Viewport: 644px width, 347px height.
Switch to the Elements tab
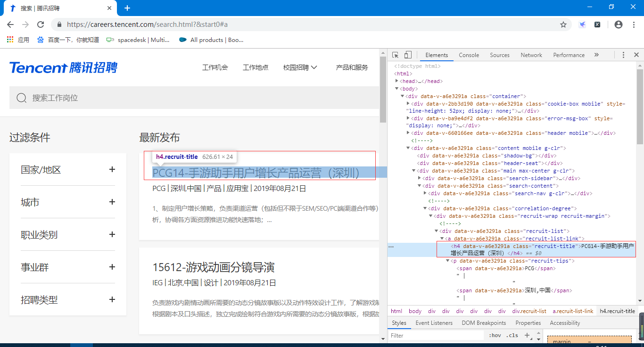pyautogui.click(x=437, y=55)
